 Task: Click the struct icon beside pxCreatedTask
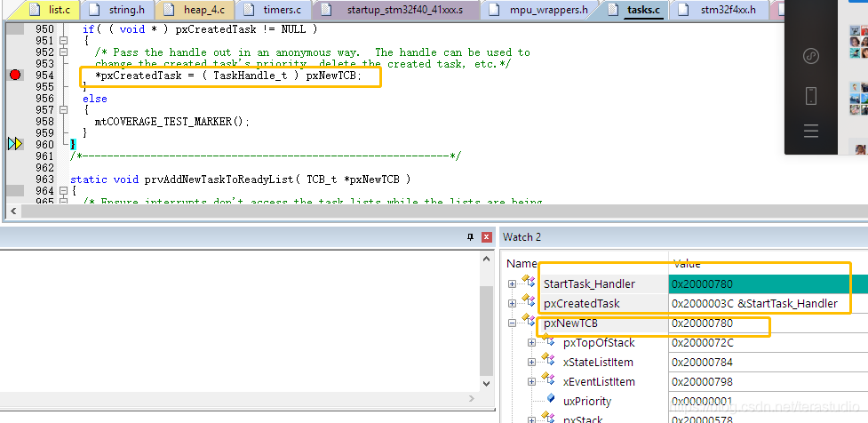528,302
